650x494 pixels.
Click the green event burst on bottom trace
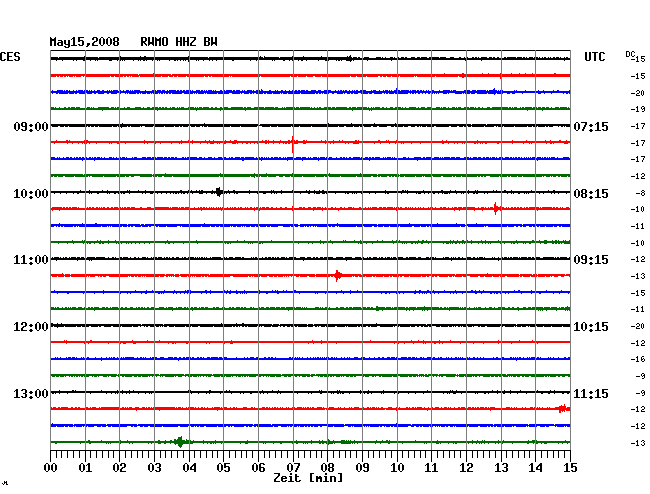[x=180, y=442]
